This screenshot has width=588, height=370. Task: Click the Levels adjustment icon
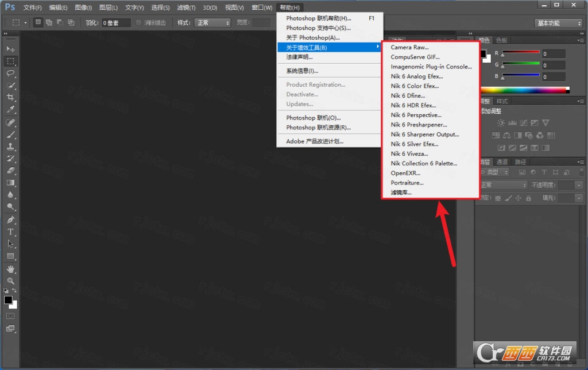(x=512, y=123)
